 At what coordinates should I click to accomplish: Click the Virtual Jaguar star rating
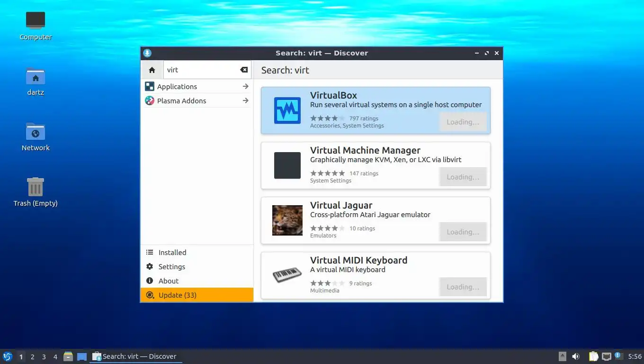click(328, 228)
